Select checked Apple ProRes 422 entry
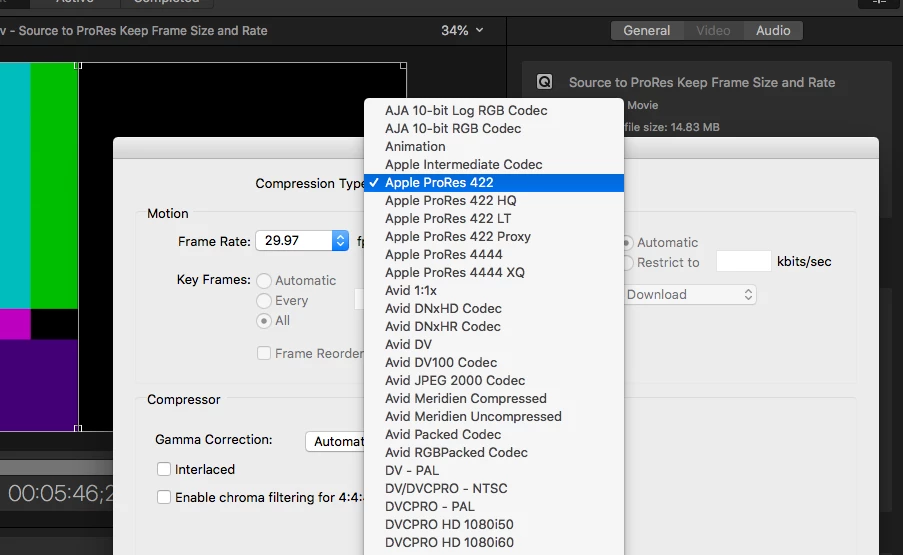The width and height of the screenshot is (903, 555). 494,183
